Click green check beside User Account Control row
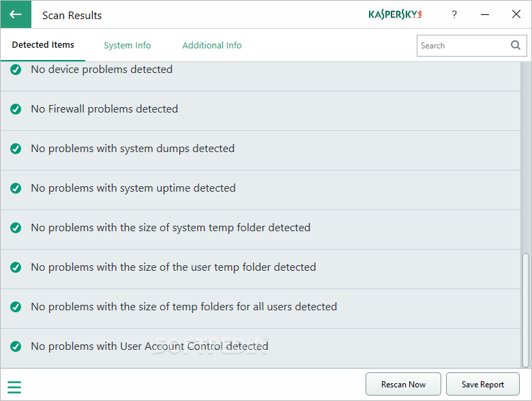Screen dimensions: 532x401 (x=16, y=346)
